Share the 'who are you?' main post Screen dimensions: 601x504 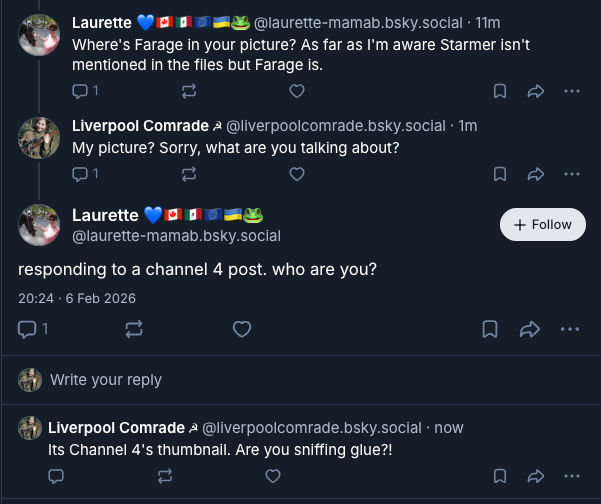(x=531, y=328)
